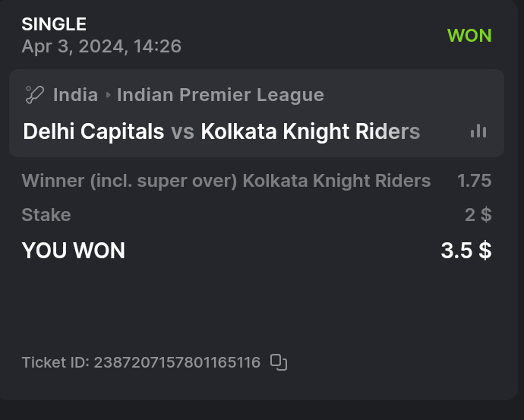Select the Kolkata Knight Riders team name

pos(310,131)
